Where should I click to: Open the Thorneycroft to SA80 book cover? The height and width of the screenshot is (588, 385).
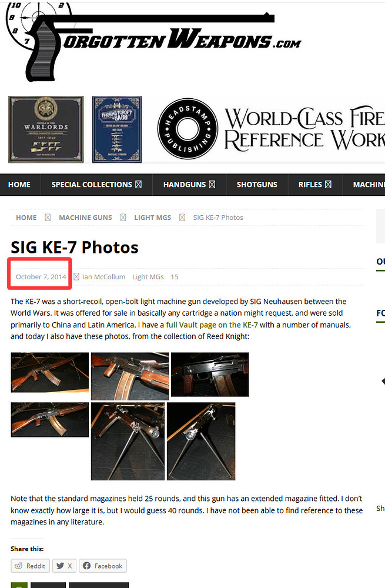117,129
